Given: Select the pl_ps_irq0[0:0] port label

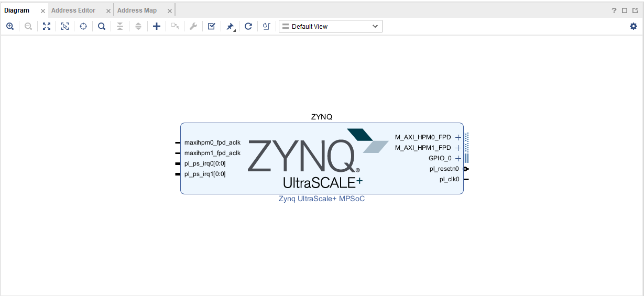Looking at the screenshot, I should point(205,163).
